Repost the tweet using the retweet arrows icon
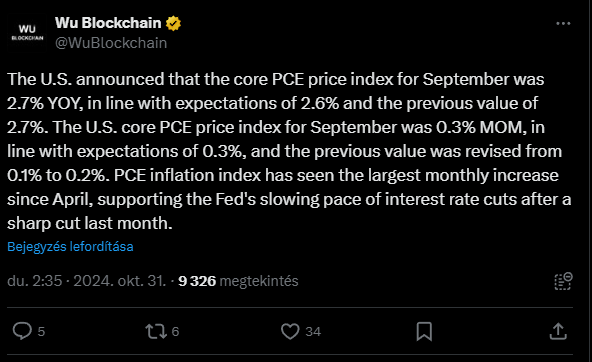Viewport: 592px width, 362px height. point(156,331)
